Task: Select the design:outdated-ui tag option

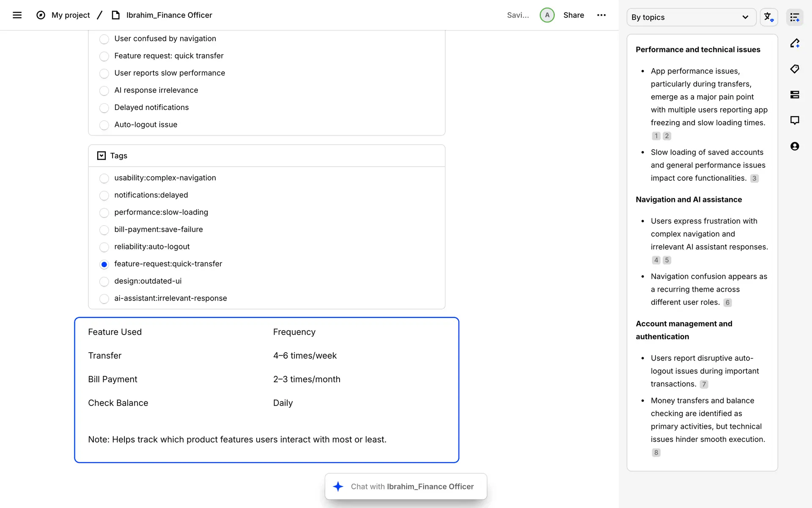Action: [x=104, y=282]
